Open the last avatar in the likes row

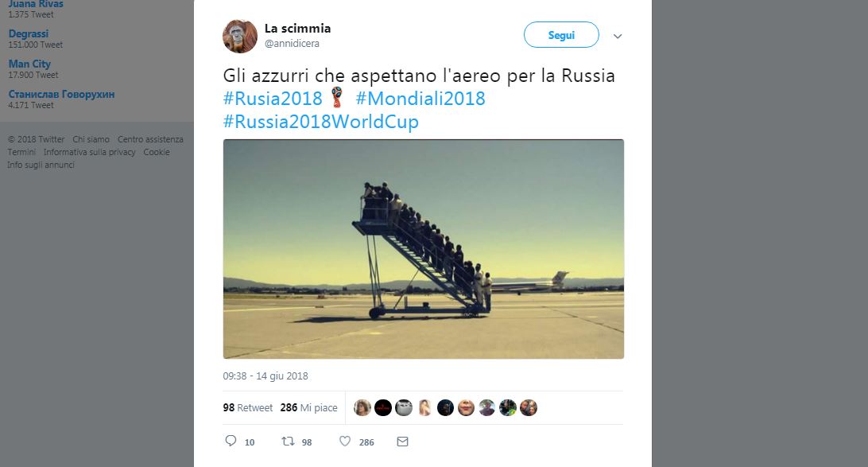(x=527, y=407)
